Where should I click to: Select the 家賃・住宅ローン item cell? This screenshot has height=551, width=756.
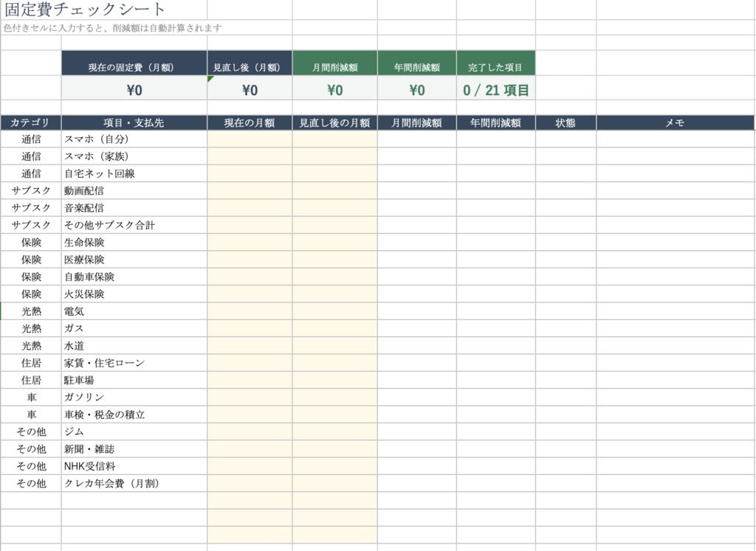134,363
